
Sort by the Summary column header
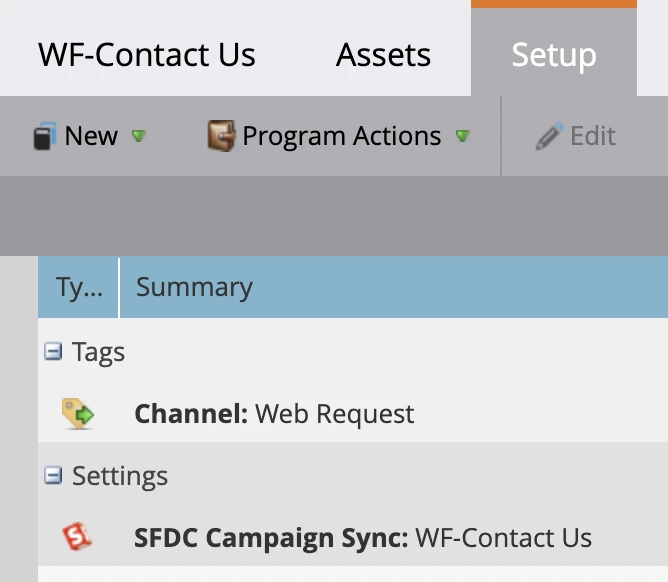[x=194, y=288]
